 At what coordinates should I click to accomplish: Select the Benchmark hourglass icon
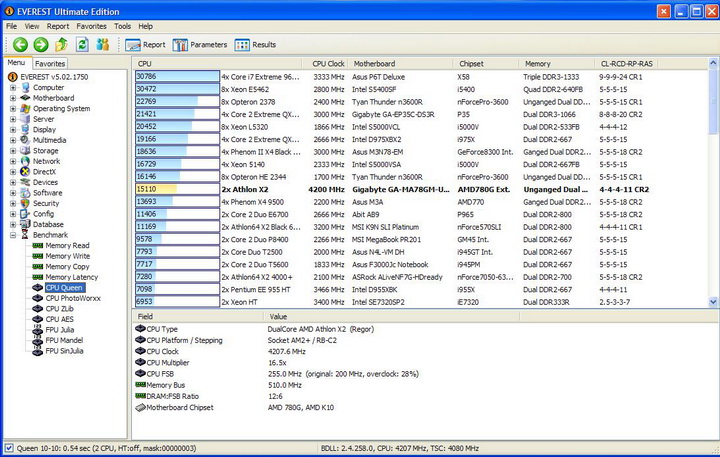tap(25, 235)
